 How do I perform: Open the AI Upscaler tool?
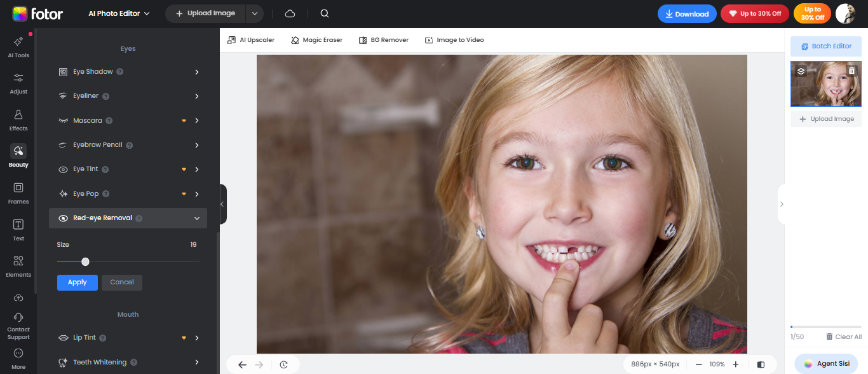tap(251, 40)
